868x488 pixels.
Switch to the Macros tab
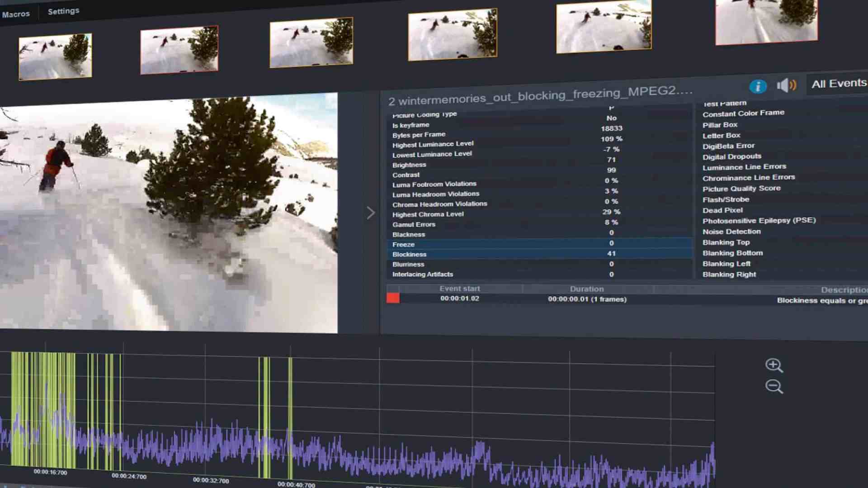[x=16, y=13]
